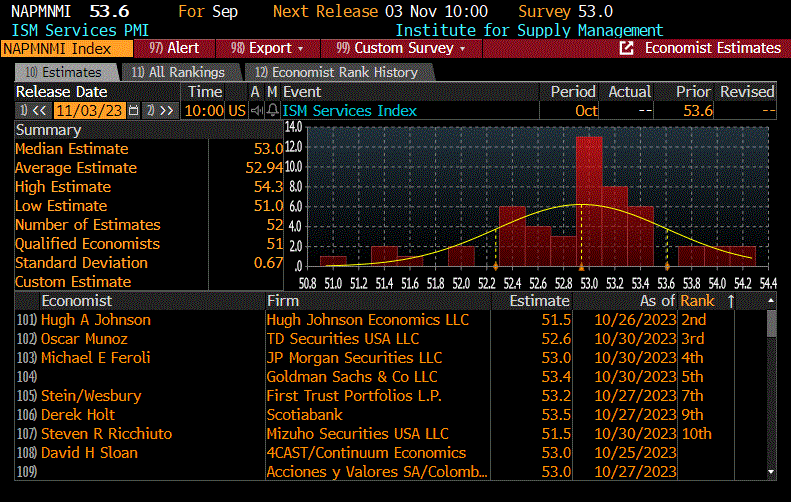Select the NAPMNMI Index ticker field
Viewport: 791px width, 502px height.
[67, 48]
